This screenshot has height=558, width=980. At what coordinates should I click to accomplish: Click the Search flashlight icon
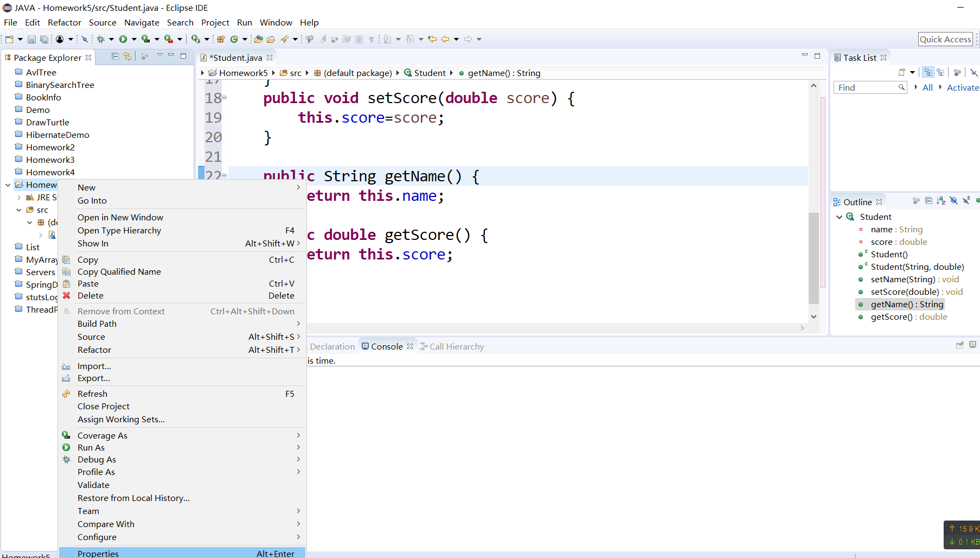(x=284, y=39)
